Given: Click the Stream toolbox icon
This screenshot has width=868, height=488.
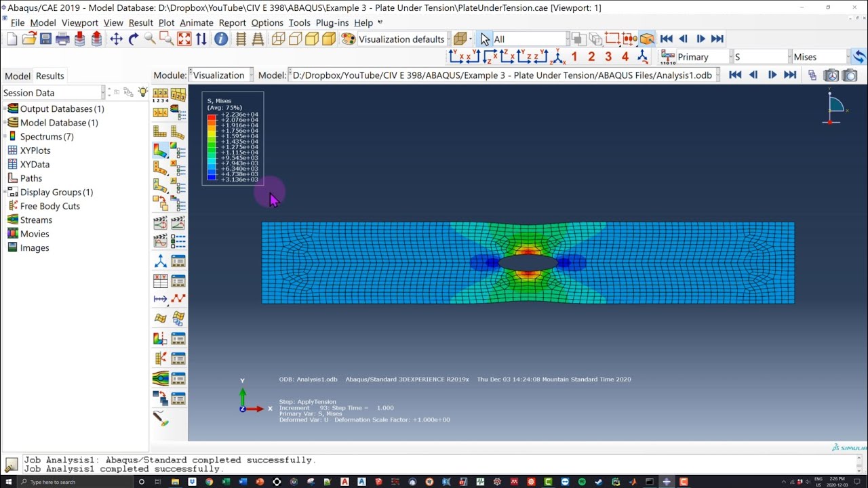Looking at the screenshot, I should point(161,378).
